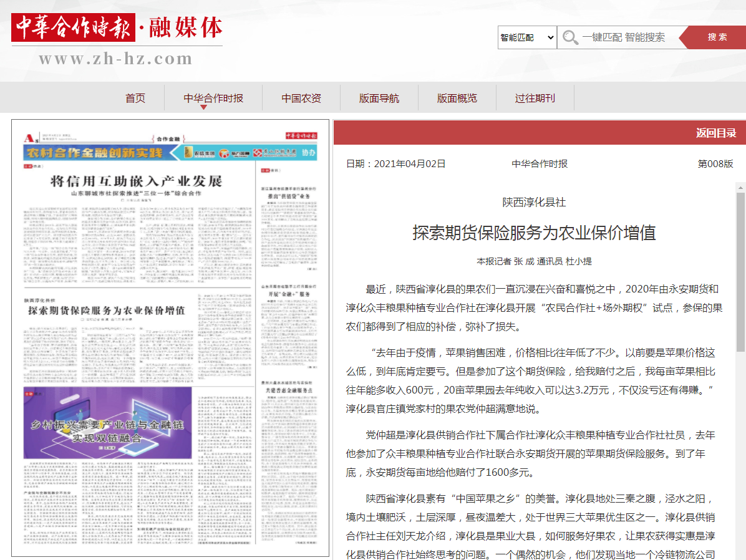Open the 中华合作时报 menu item

(213, 98)
